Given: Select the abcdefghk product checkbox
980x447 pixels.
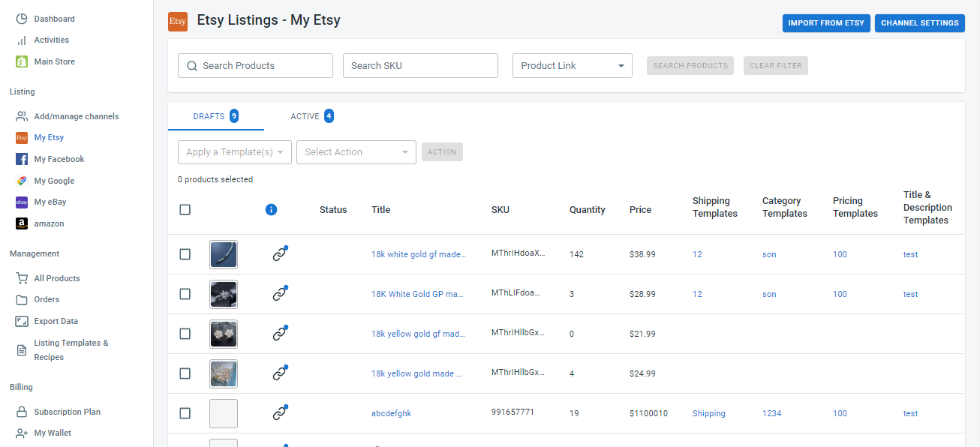Looking at the screenshot, I should [x=185, y=413].
